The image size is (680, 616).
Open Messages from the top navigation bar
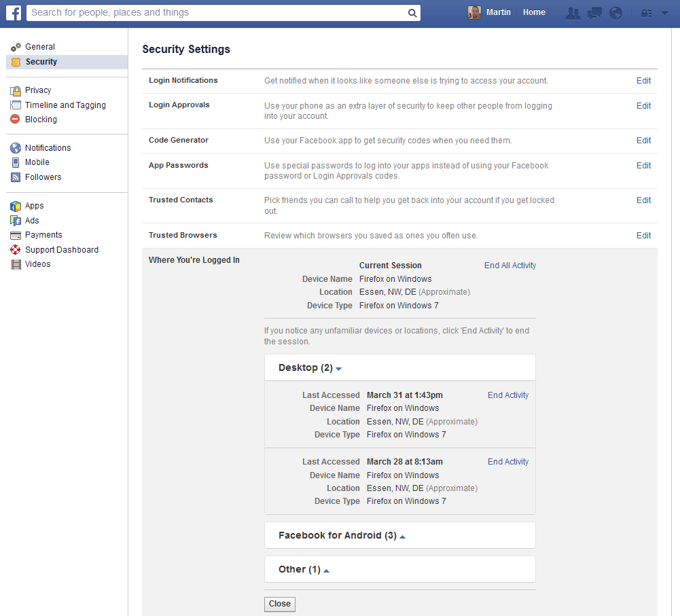[x=594, y=12]
